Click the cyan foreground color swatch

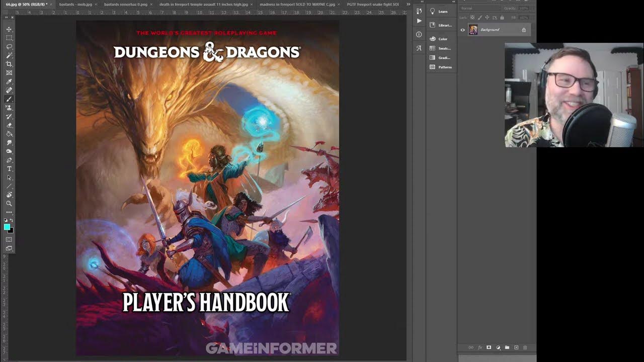point(7,227)
